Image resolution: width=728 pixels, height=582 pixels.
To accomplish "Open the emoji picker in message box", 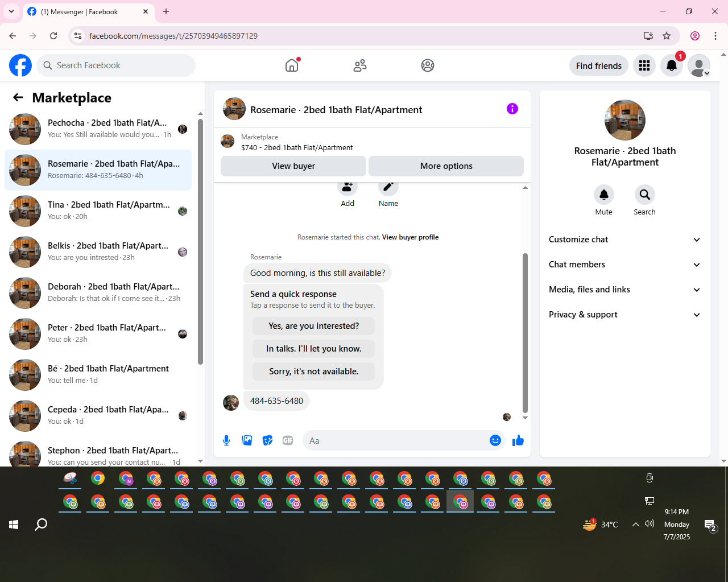I will (495, 440).
